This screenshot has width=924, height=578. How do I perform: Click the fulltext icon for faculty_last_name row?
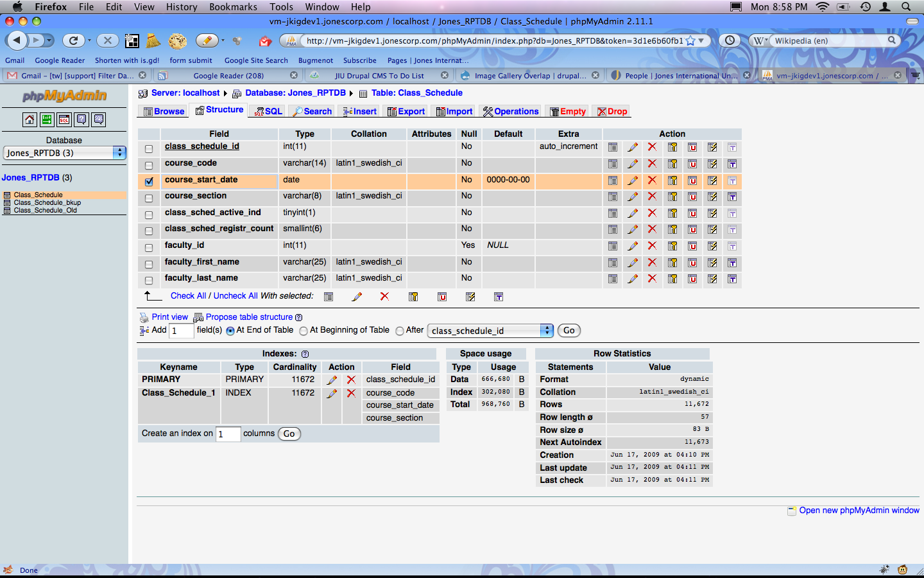pos(732,279)
